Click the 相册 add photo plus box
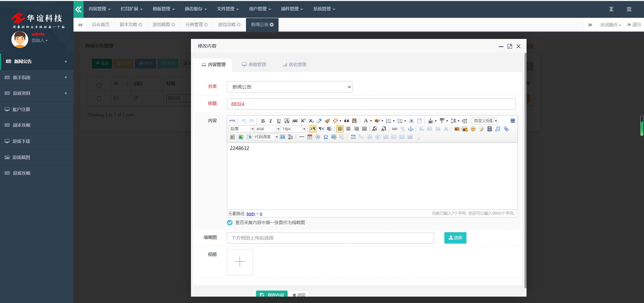Image resolution: width=644 pixels, height=303 pixels. click(240, 262)
